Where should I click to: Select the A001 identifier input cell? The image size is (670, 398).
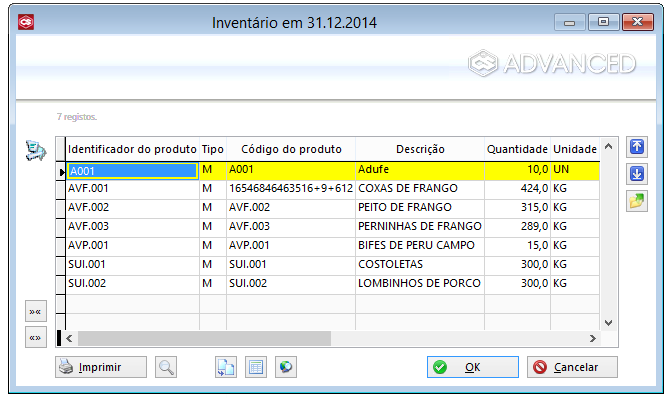(132, 171)
